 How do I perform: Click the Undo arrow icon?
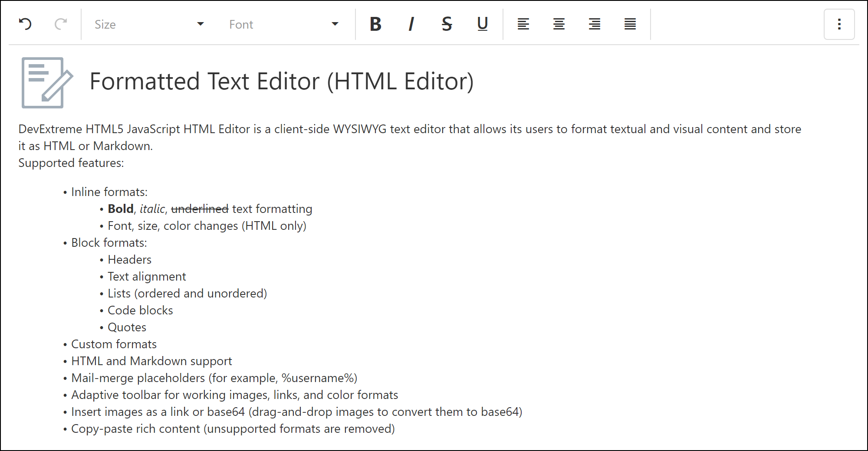tap(25, 24)
